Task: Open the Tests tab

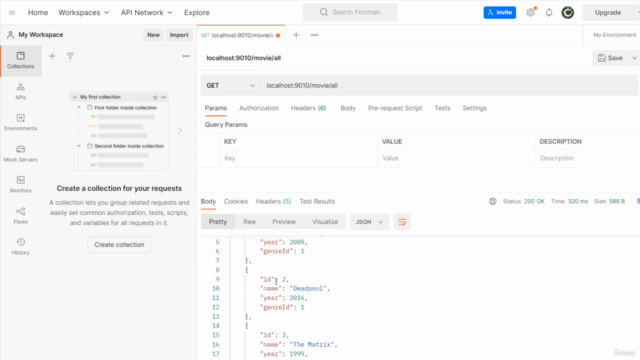Action: point(442,108)
